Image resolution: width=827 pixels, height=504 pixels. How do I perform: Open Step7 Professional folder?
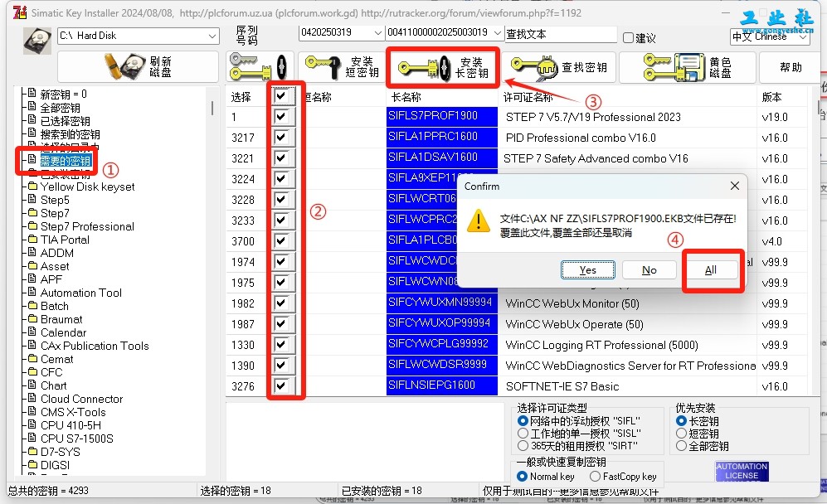click(x=87, y=226)
